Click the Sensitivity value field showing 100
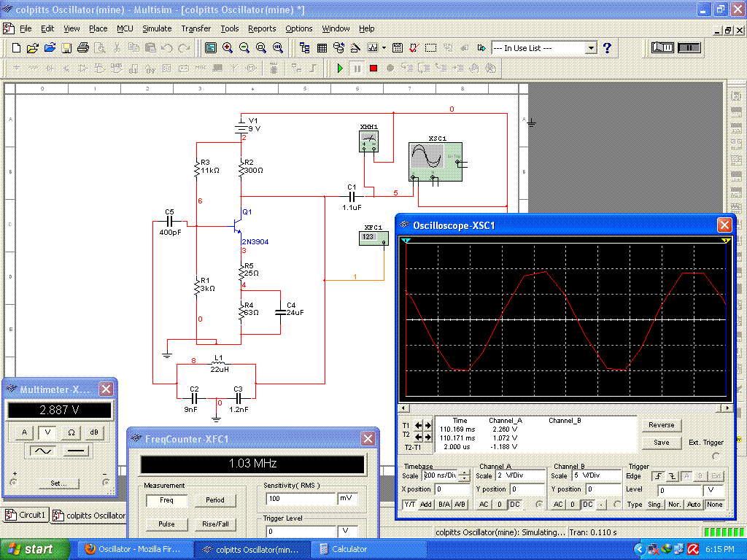This screenshot has width=747, height=560. (x=301, y=499)
